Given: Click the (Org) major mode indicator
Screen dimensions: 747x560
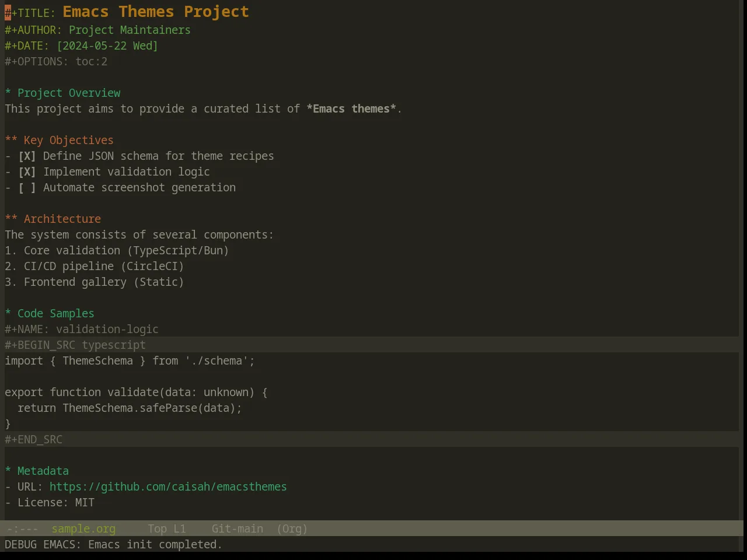Looking at the screenshot, I should pos(292,529).
